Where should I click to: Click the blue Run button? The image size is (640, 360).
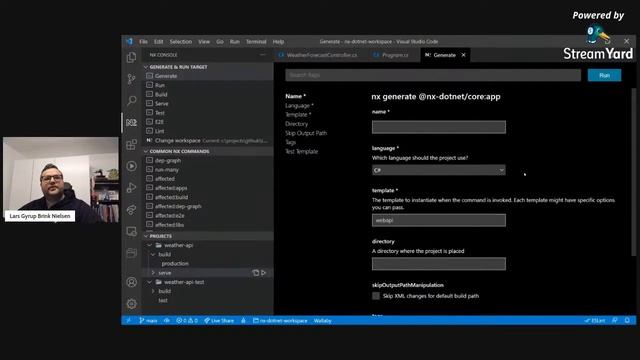pos(604,75)
